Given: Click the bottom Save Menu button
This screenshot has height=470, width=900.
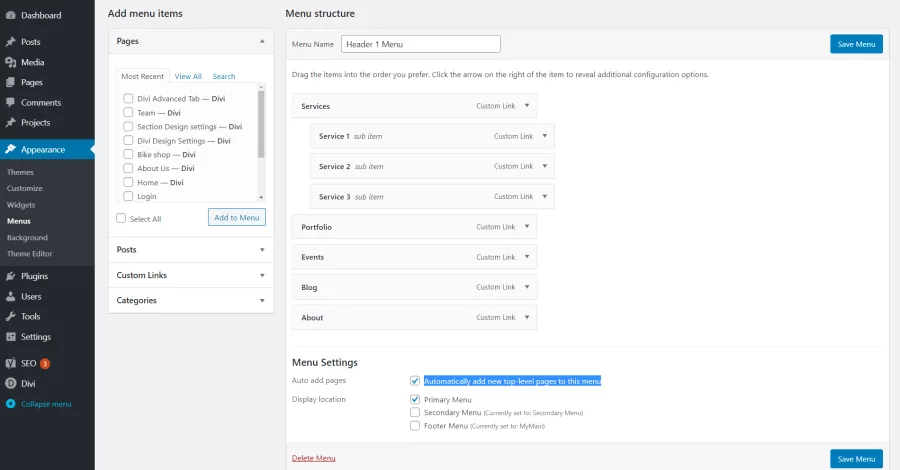Looking at the screenshot, I should click(856, 459).
